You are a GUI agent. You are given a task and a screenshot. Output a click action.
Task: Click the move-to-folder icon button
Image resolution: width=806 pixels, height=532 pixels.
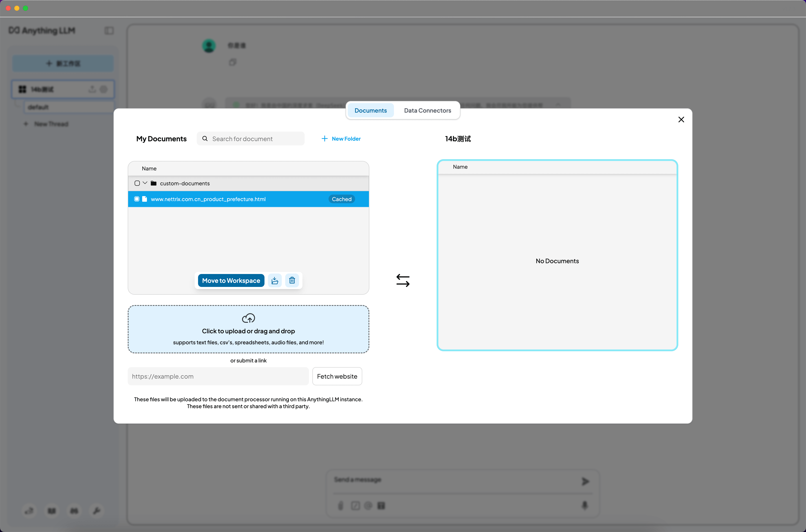point(275,280)
